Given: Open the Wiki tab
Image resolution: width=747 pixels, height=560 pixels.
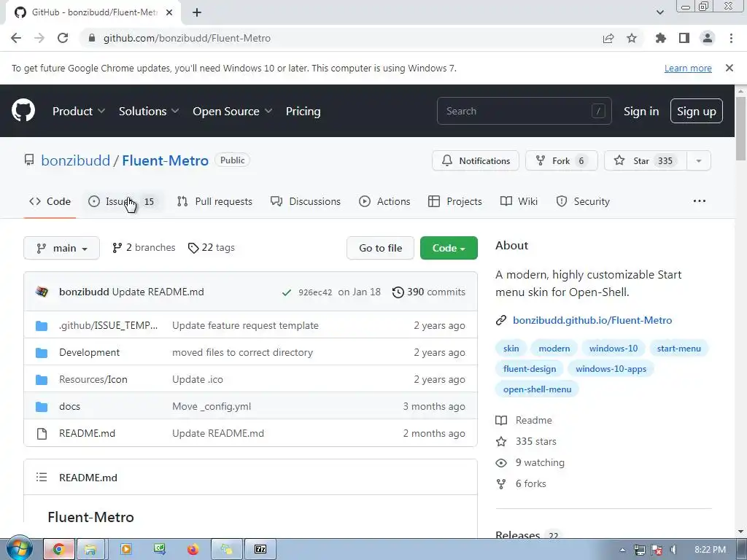Looking at the screenshot, I should pos(519,201).
